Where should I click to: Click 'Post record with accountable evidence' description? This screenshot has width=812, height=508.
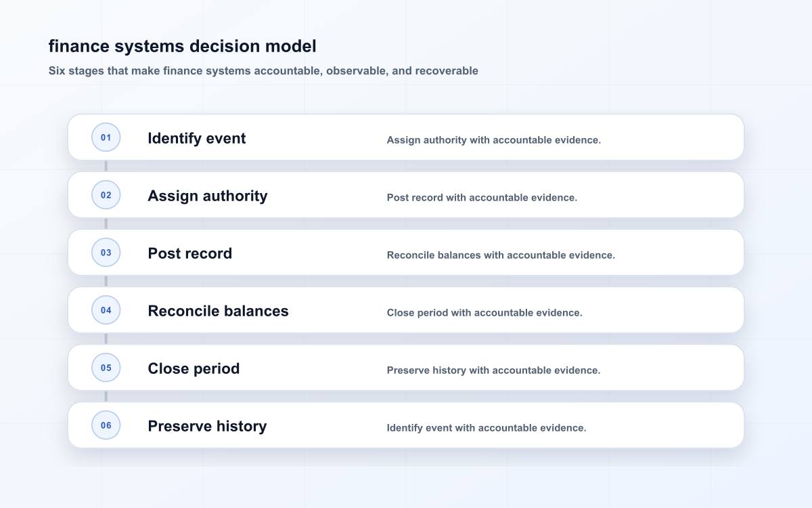(x=482, y=198)
